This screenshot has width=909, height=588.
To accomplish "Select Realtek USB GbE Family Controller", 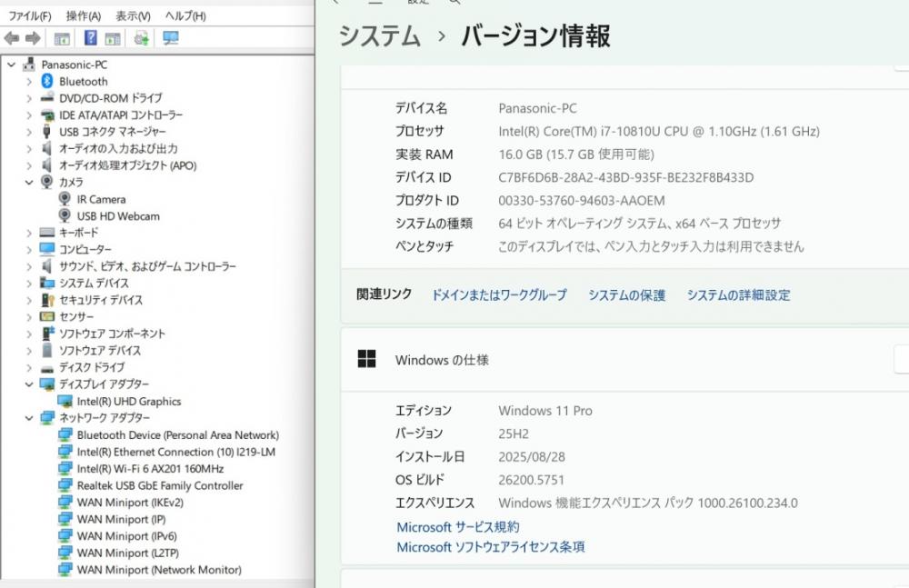I will pyautogui.click(x=159, y=485).
